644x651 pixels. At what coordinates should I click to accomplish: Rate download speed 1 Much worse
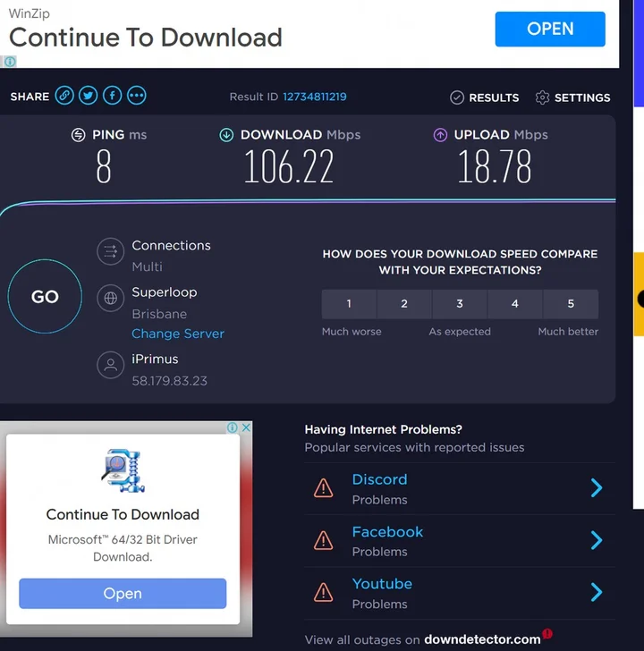coord(349,304)
